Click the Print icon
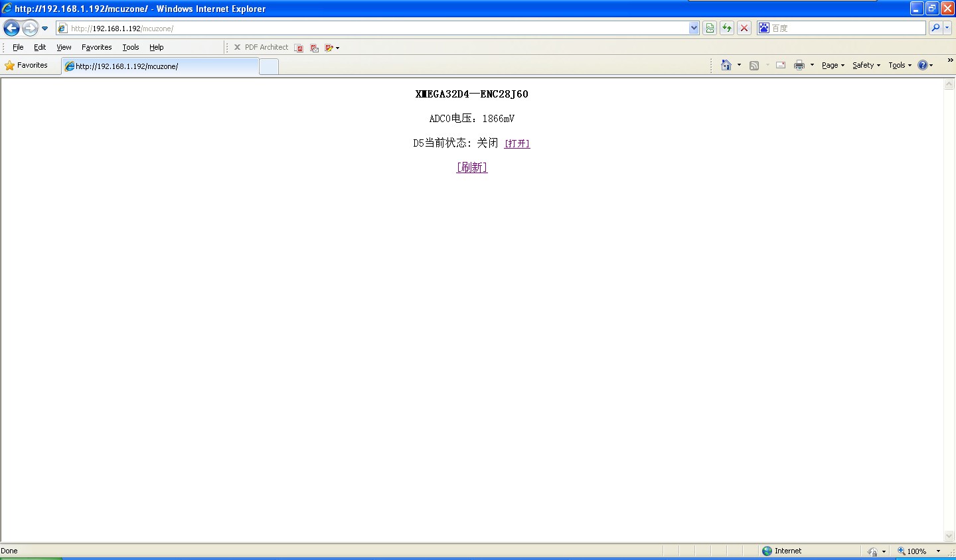Viewport: 956px width, 560px height. [799, 65]
